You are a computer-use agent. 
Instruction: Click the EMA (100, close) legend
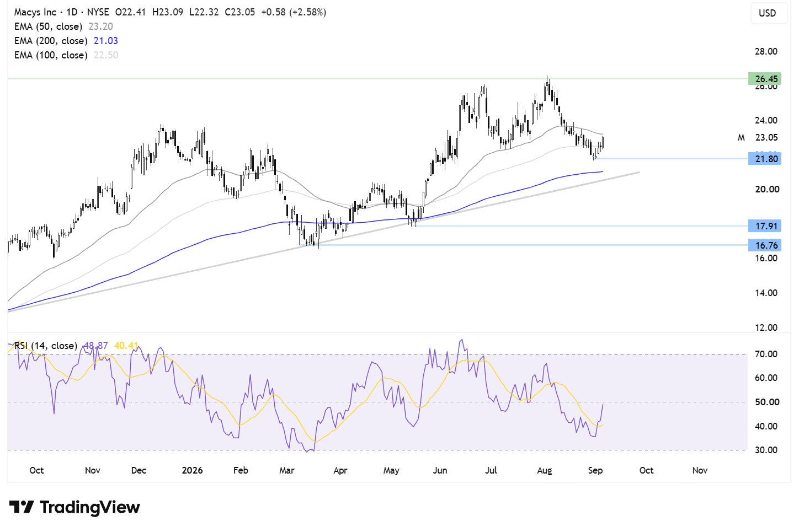click(x=51, y=55)
